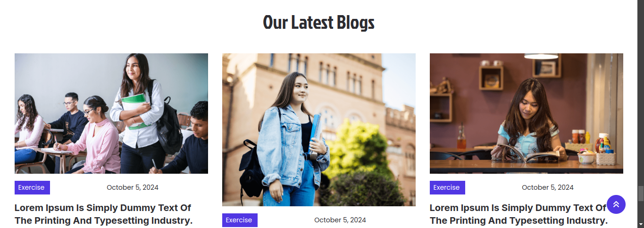
Task: Select the Exercise tag under the cafe photo
Action: 447,187
